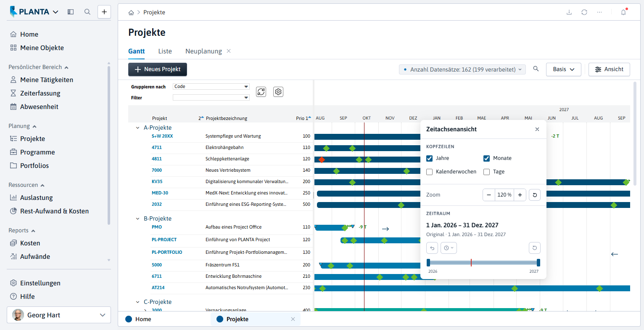Open the Georg Hart user menu
This screenshot has width=644, height=330.
(59, 315)
